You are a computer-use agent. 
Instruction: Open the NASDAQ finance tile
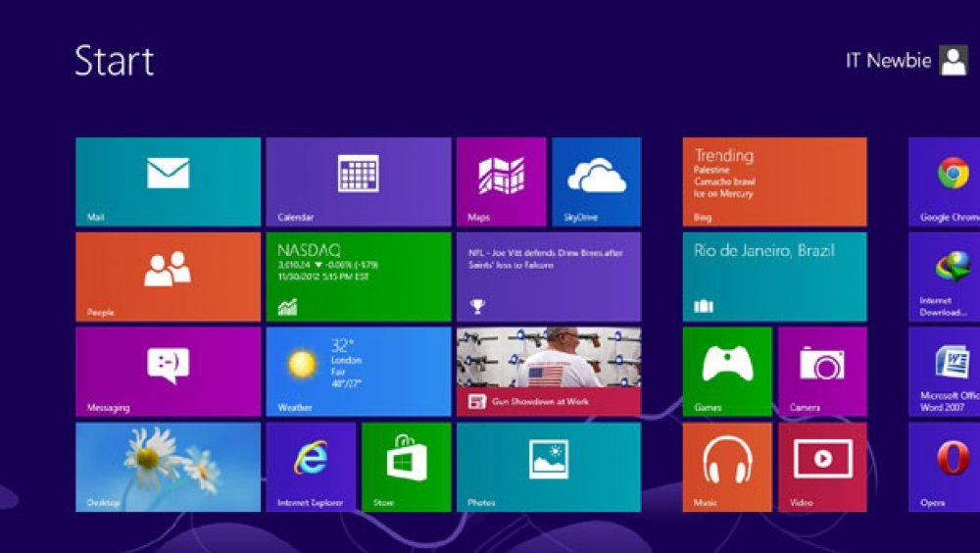tap(358, 277)
